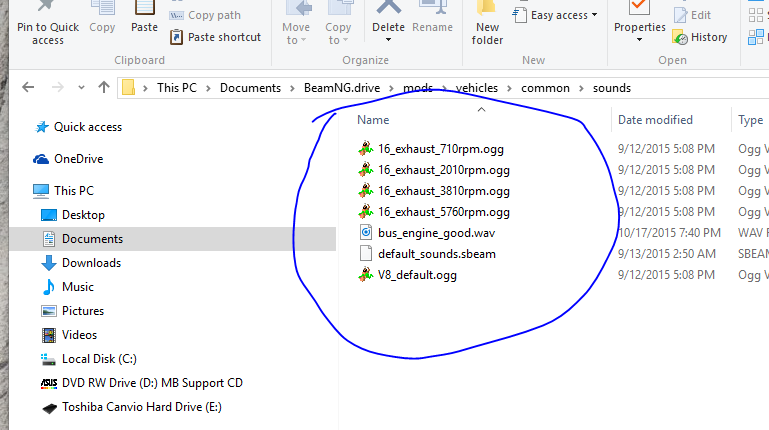Go back with the Back arrow

[28, 87]
